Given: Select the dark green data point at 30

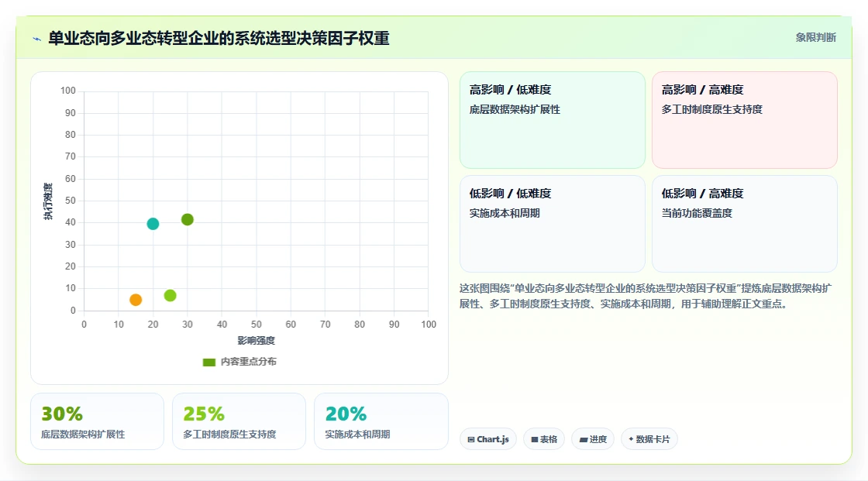Looking at the screenshot, I should pyautogui.click(x=188, y=220).
